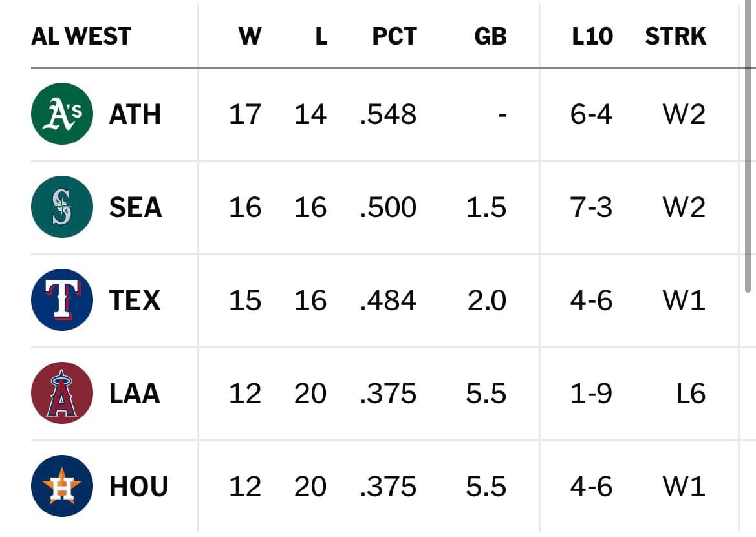Open the SEA team link
The image size is (756, 537).
pyautogui.click(x=135, y=207)
